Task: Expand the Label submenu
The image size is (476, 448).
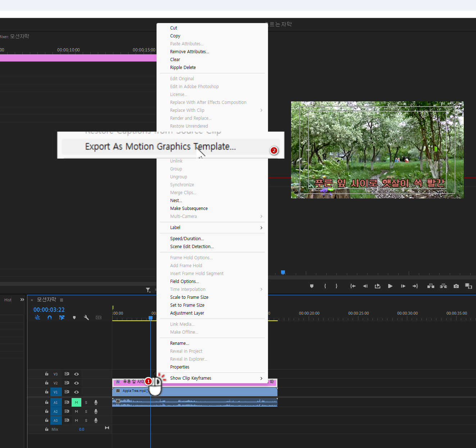Action: [212, 228]
